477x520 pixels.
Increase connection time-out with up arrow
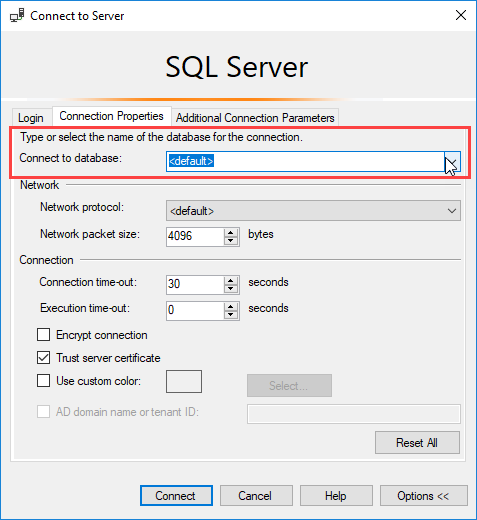[231, 280]
